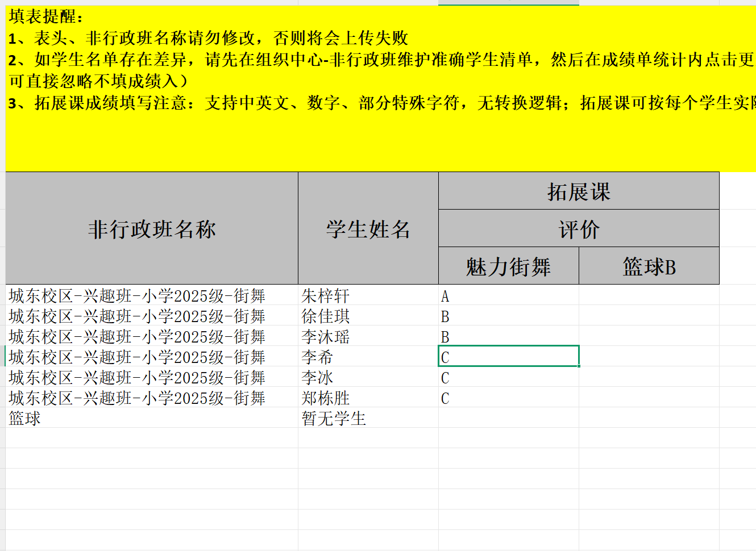
Task: Select the cell containing 徐佳琪
Action: click(326, 316)
